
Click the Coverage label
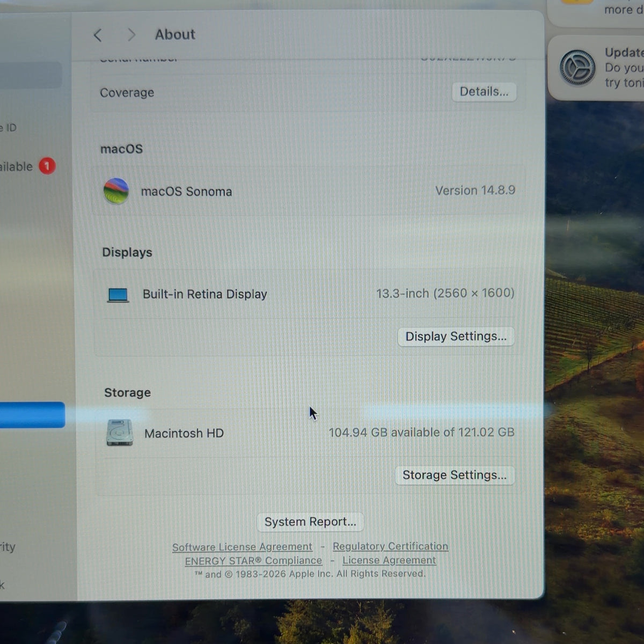[127, 93]
